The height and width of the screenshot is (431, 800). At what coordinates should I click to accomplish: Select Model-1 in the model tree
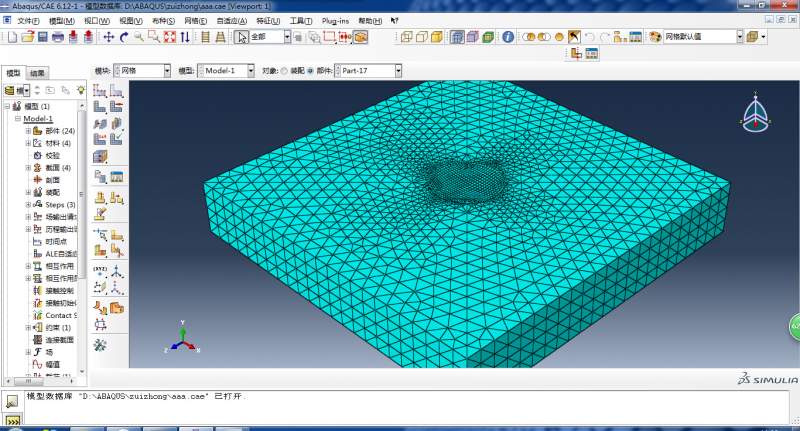[x=38, y=118]
